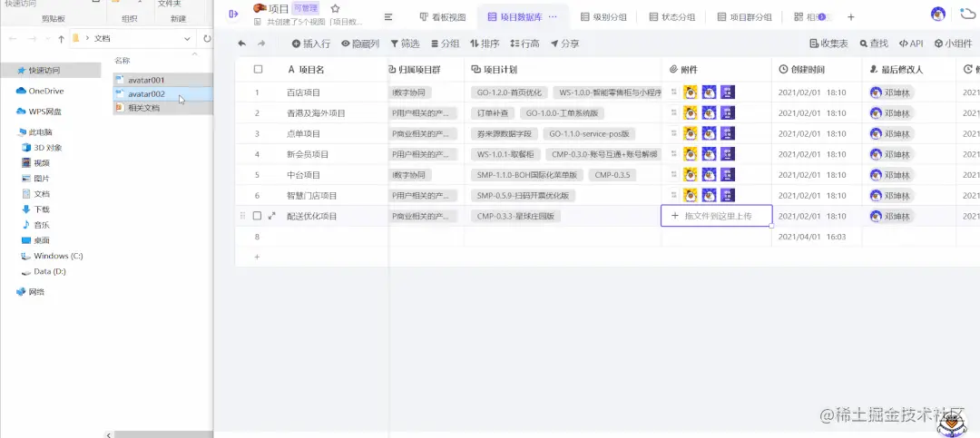Add a new view with the plus icon

click(x=850, y=17)
